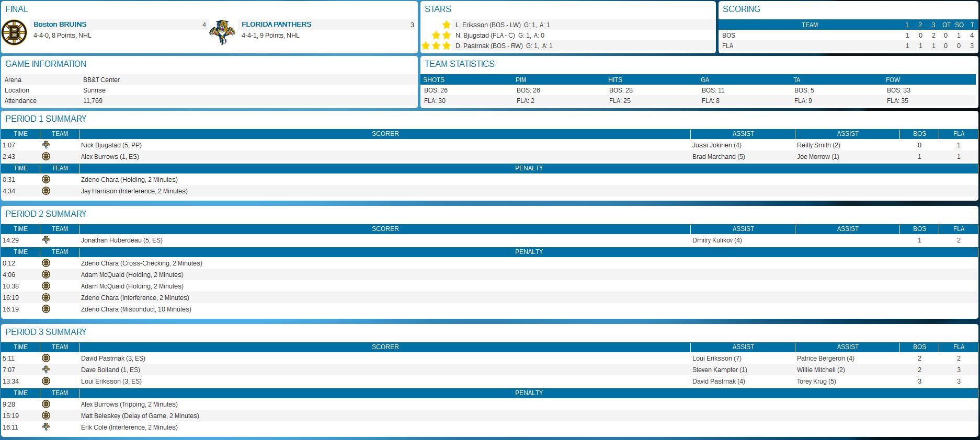Select David Pastrnak's goal scorer entry in Period 3
Screen dimensions: 980x440
point(113,358)
